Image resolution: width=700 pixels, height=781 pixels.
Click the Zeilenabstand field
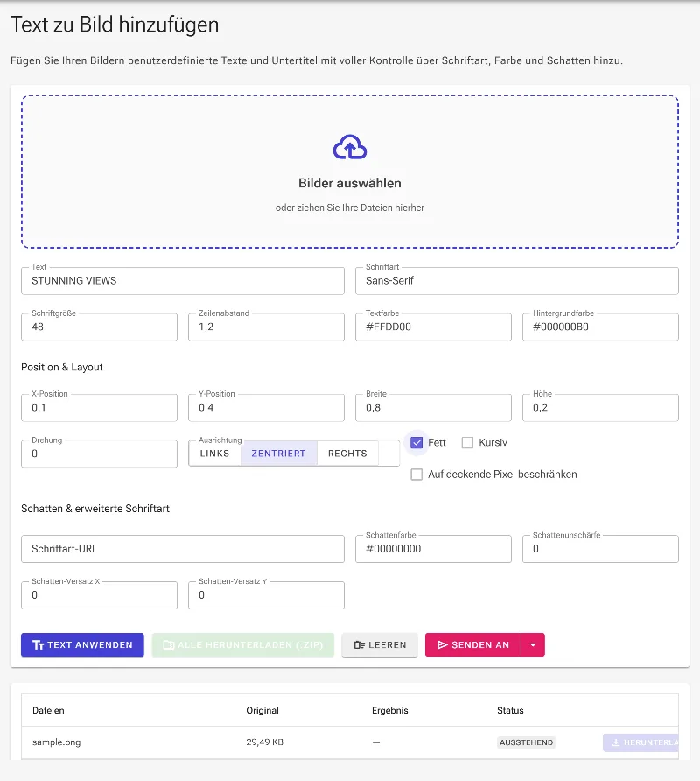tap(266, 327)
